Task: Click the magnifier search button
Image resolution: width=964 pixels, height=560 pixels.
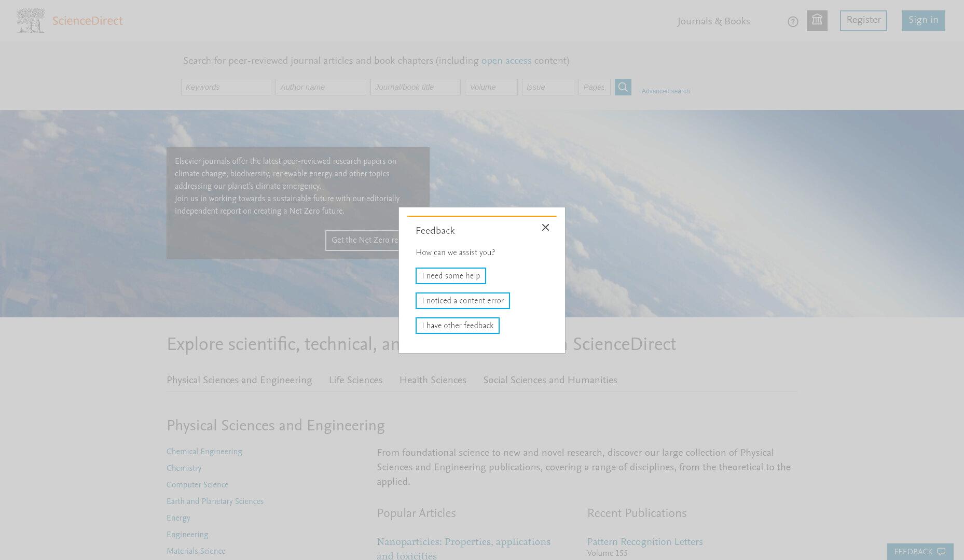Action: [623, 87]
